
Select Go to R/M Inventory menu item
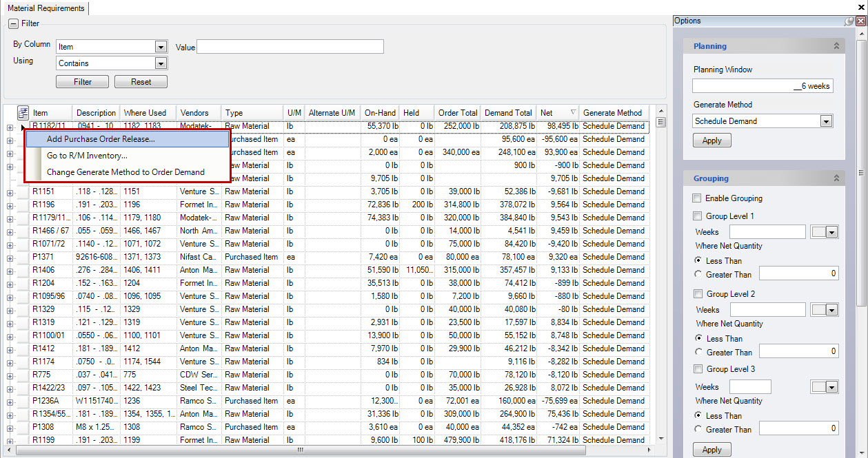[x=87, y=156]
